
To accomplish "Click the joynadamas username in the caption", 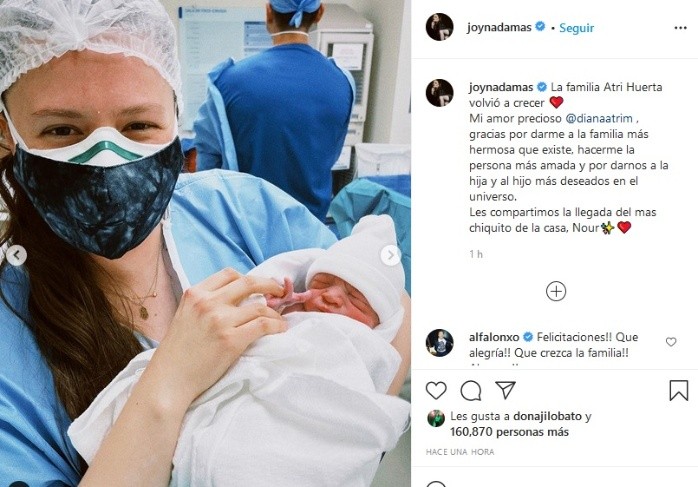I will (x=501, y=87).
